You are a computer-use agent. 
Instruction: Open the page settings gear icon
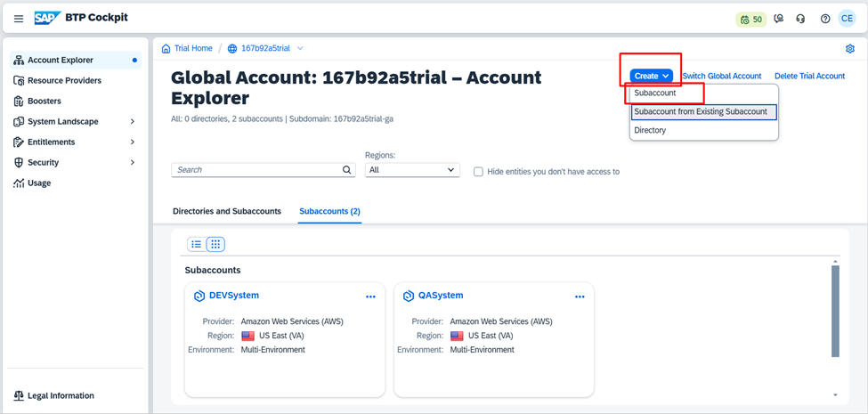pyautogui.click(x=850, y=49)
